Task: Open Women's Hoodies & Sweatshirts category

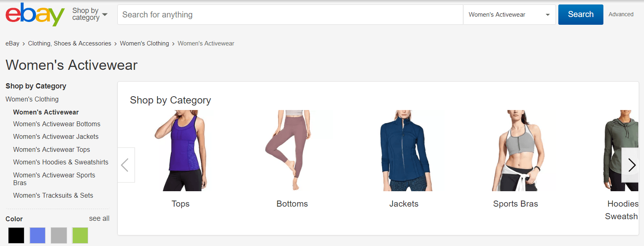Action: tap(61, 162)
